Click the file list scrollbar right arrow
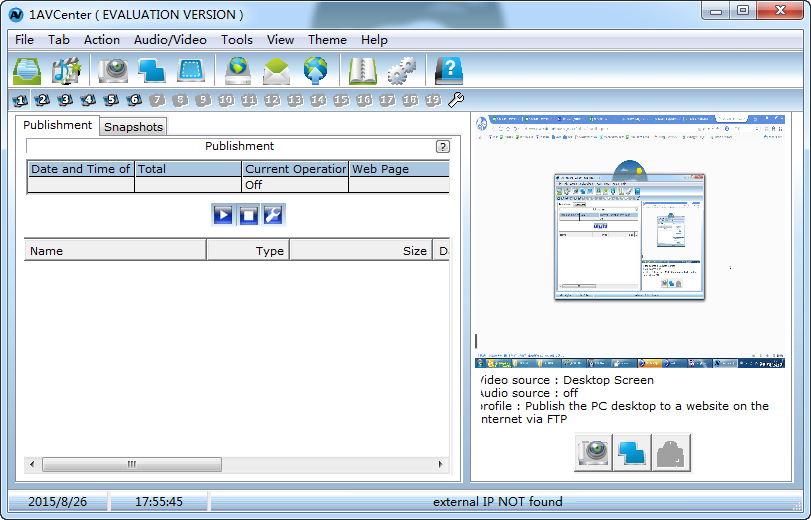Viewport: 811px width, 520px height. (x=441, y=464)
